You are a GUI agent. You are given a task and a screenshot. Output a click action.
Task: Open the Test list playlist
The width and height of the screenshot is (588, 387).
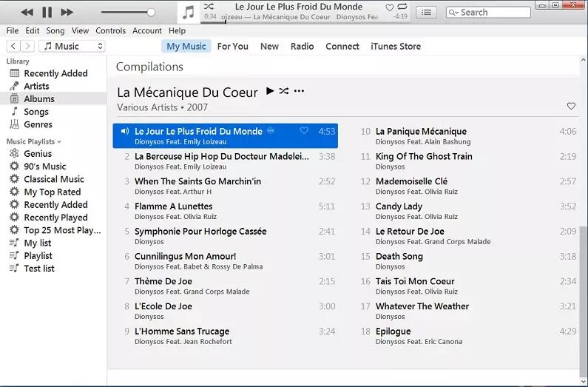click(x=53, y=269)
